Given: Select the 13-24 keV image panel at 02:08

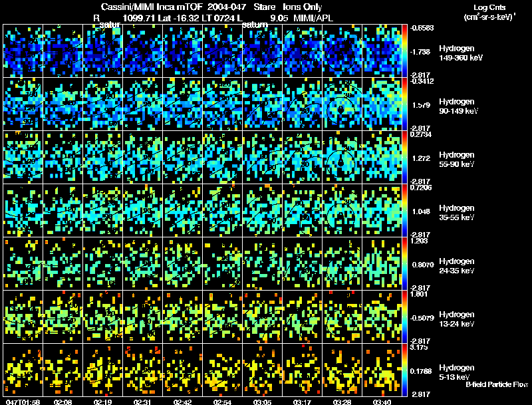Looking at the screenshot, I should (63, 317).
